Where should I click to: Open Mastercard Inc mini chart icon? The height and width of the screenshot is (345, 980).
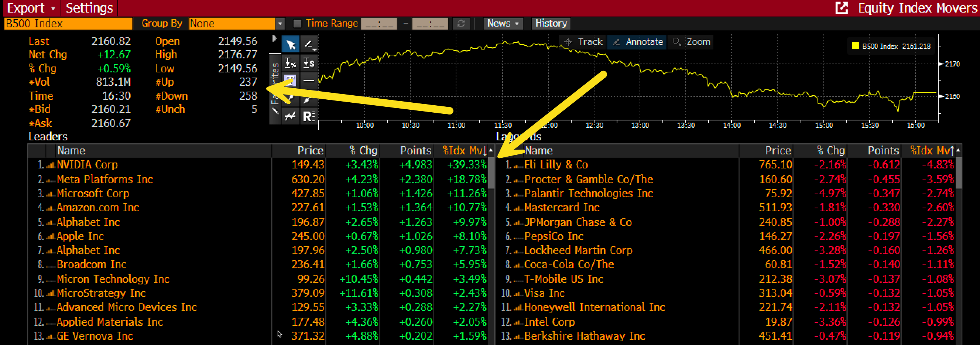(518, 208)
